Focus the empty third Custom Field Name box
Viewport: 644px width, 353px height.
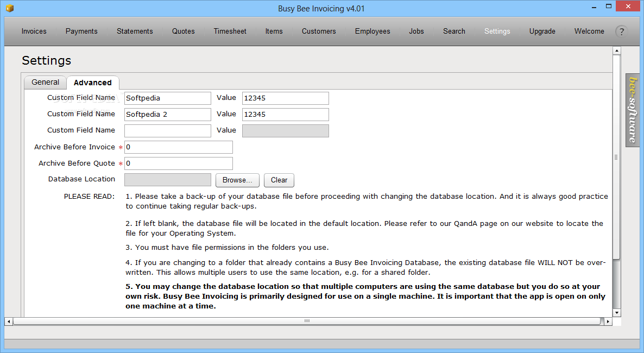pos(168,131)
